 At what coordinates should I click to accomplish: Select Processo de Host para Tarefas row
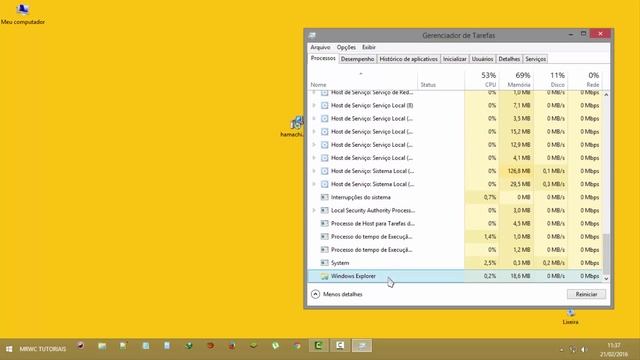tap(455, 223)
